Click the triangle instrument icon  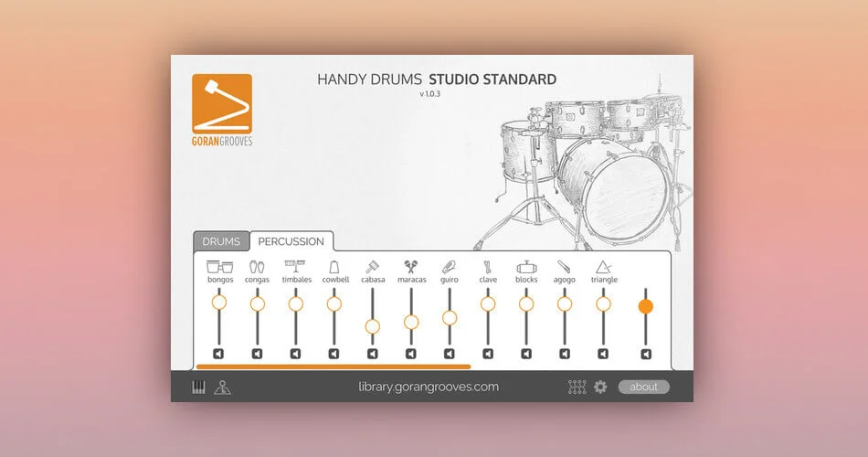[603, 267]
